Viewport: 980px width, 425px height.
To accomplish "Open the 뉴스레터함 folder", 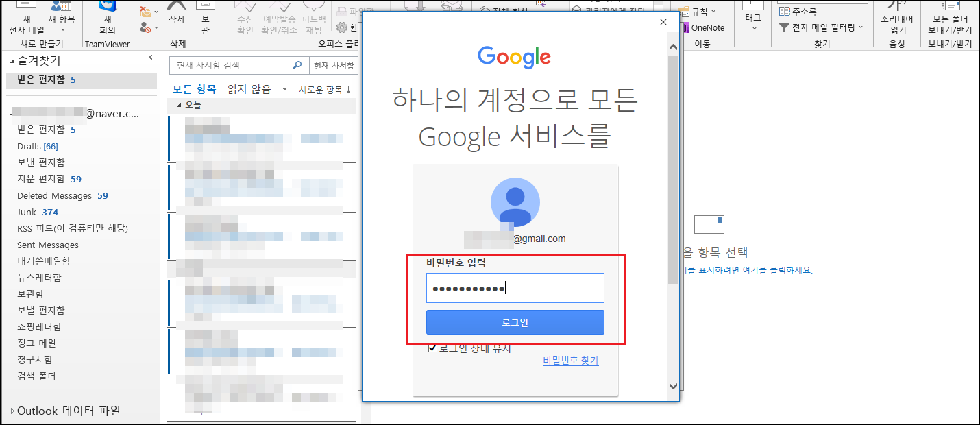I will (x=39, y=278).
